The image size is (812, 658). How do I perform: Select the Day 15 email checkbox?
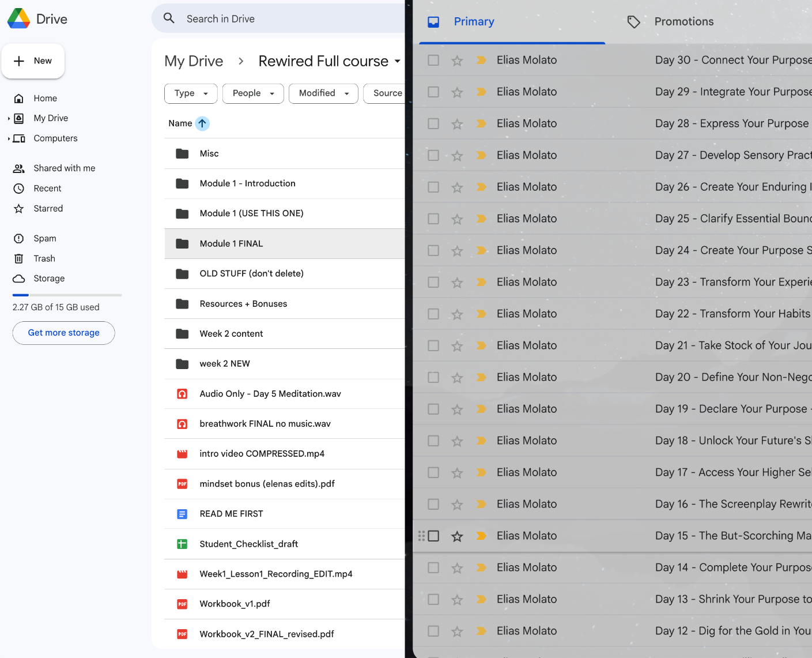coord(433,536)
